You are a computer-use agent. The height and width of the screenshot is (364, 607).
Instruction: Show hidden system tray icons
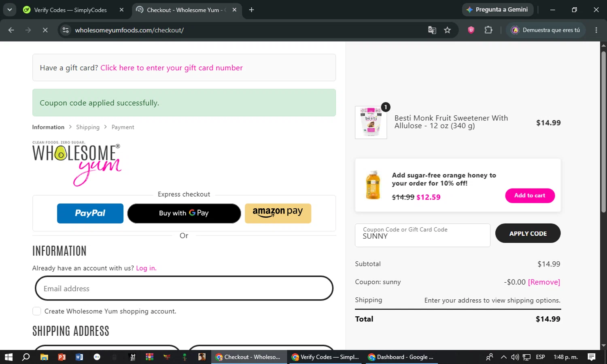pyautogui.click(x=503, y=357)
